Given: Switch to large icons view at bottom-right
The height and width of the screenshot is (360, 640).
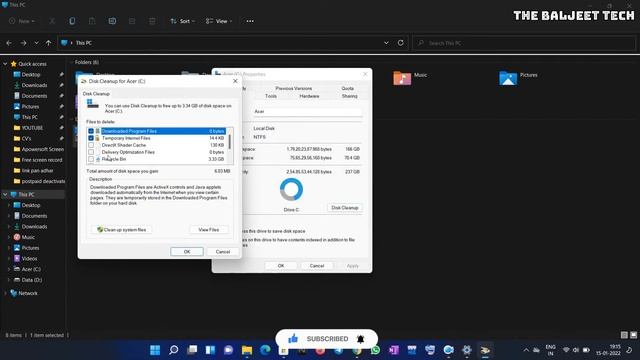Looking at the screenshot, I should tap(633, 335).
